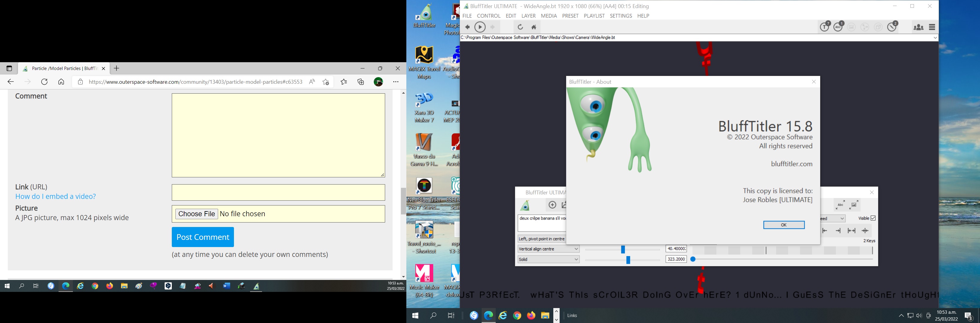980x323 pixels.
Task: Click the slider beside the 40.4 value
Action: point(622,249)
